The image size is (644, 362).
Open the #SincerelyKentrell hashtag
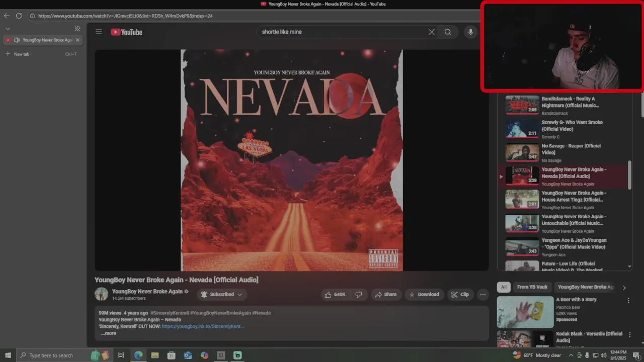[170, 313]
